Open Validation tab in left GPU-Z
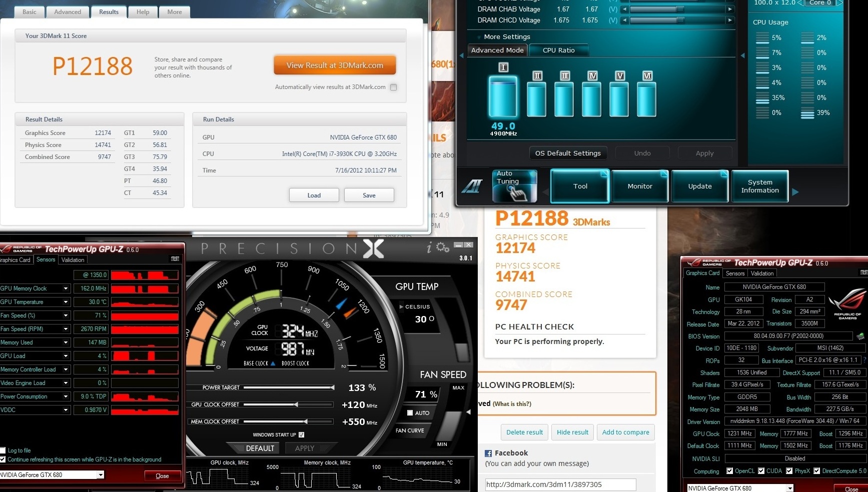The image size is (868, 492). click(73, 259)
